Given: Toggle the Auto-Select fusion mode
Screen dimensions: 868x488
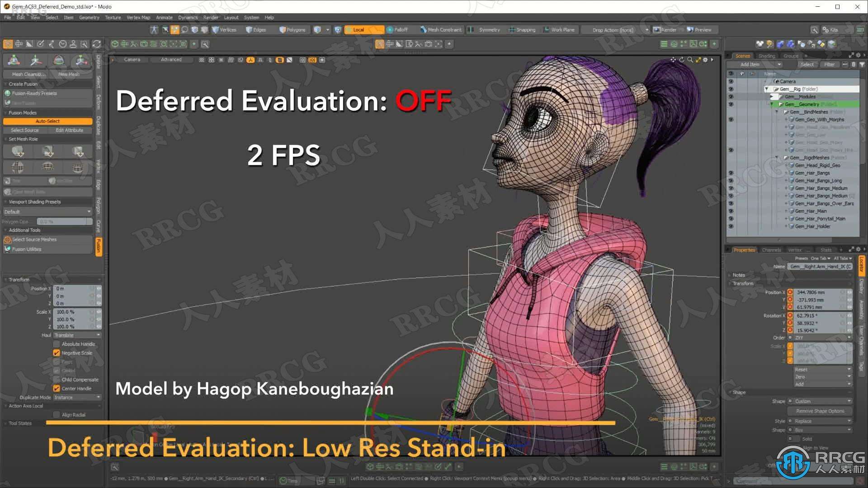Looking at the screenshot, I should [48, 121].
